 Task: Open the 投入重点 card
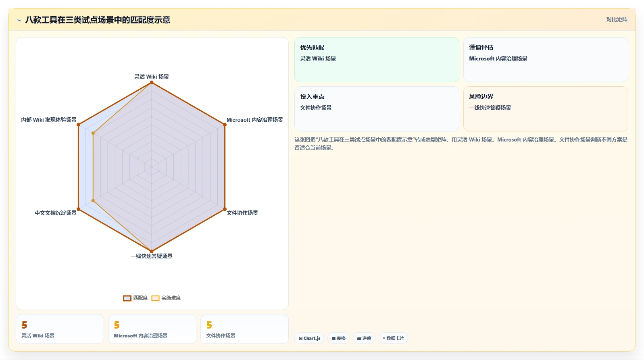coord(377,109)
